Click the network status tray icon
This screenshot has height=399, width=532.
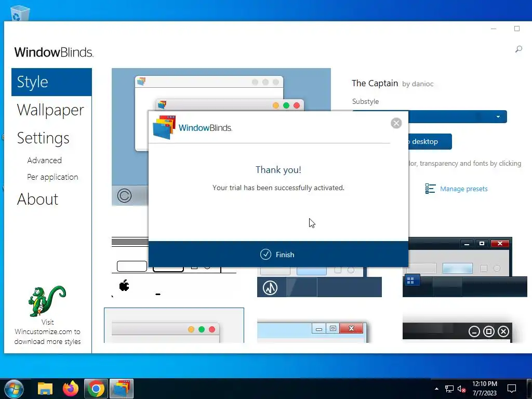click(449, 389)
